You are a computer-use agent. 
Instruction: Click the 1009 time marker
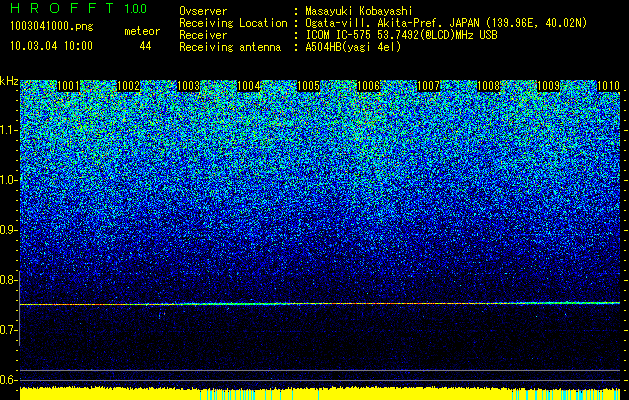coord(548,86)
